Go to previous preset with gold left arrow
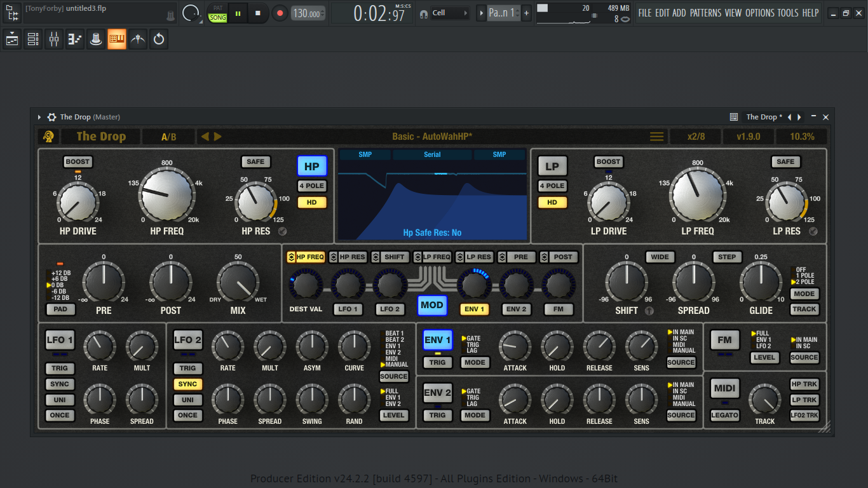This screenshot has height=488, width=868. [205, 137]
